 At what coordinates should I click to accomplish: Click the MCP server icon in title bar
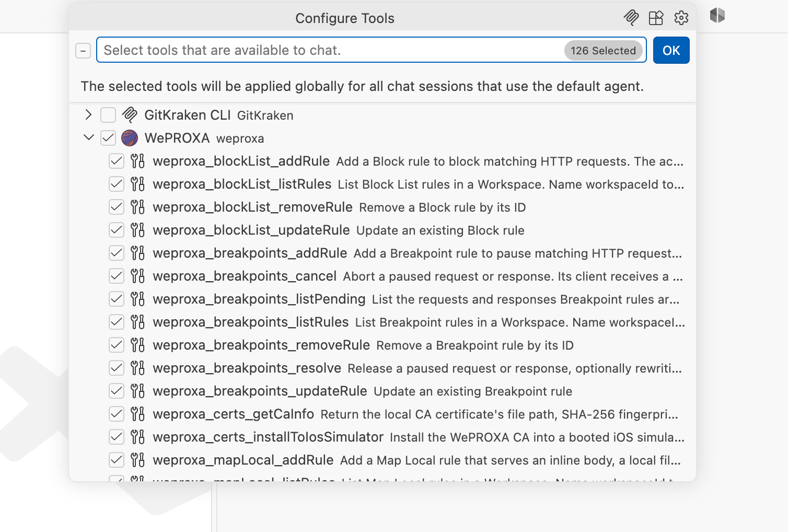pyautogui.click(x=631, y=18)
